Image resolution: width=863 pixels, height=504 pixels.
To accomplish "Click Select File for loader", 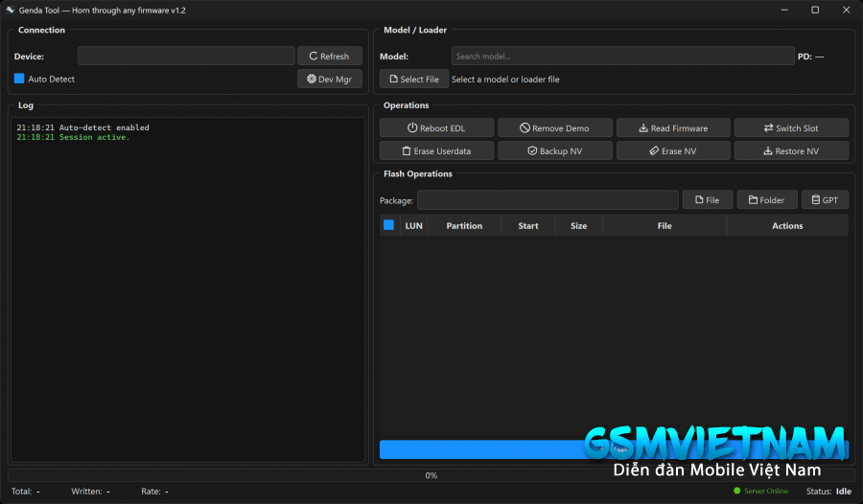I will click(413, 80).
